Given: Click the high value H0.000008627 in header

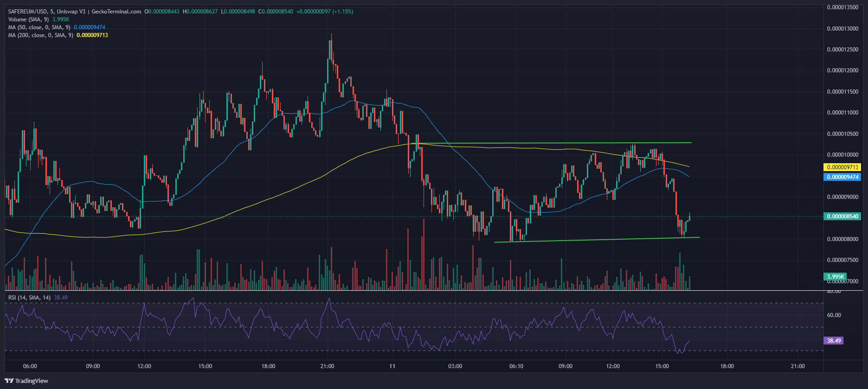Looking at the screenshot, I should tap(200, 12).
